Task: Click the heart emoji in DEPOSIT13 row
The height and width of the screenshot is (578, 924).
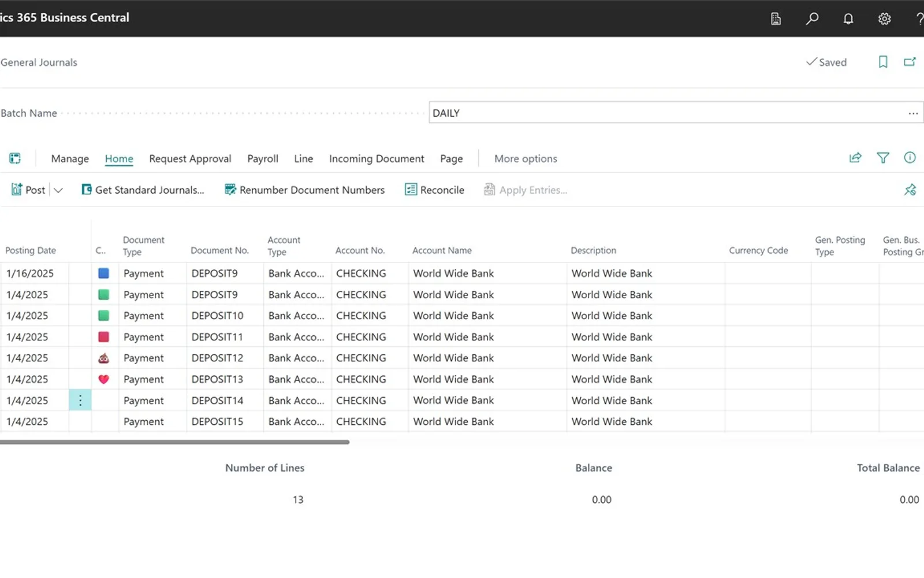Action: [104, 379]
